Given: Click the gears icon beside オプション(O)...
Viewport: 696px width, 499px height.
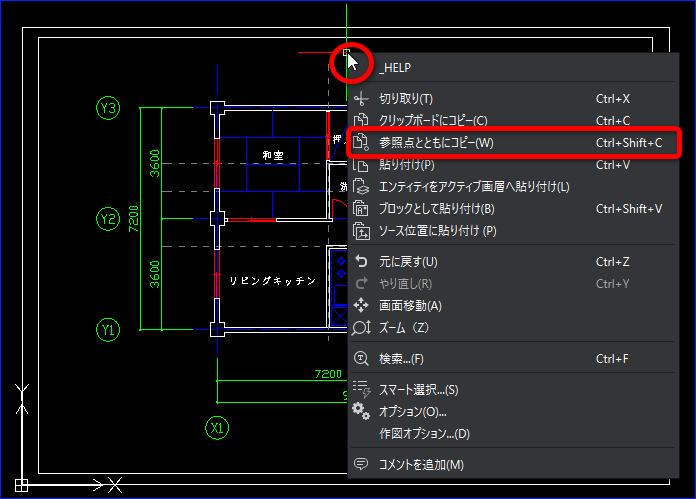Looking at the screenshot, I should click(361, 411).
